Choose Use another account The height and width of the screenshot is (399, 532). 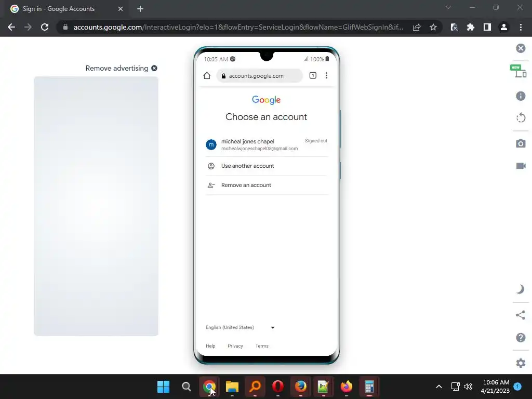click(267, 166)
